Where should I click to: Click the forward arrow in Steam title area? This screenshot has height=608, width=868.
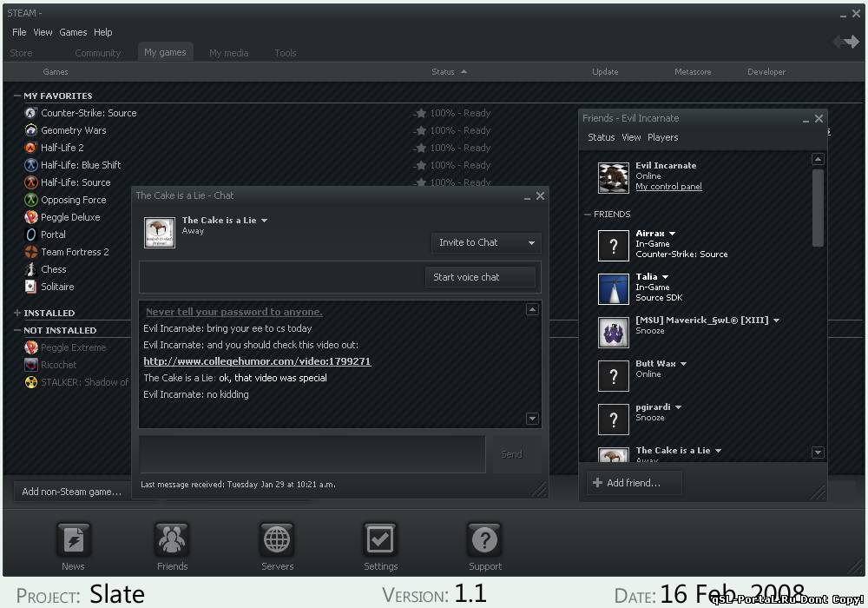pyautogui.click(x=852, y=42)
